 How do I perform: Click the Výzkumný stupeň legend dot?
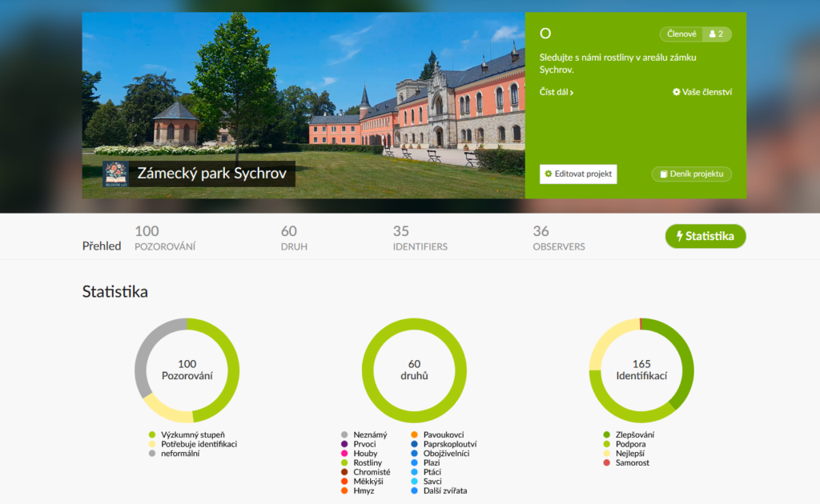[152, 434]
